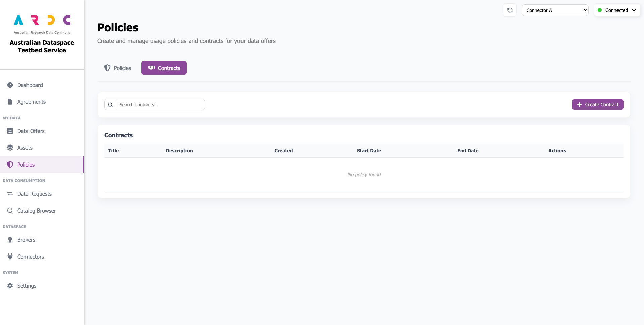Click the Data Requests arrows icon
Screen dimensions: 644x325
click(10, 194)
